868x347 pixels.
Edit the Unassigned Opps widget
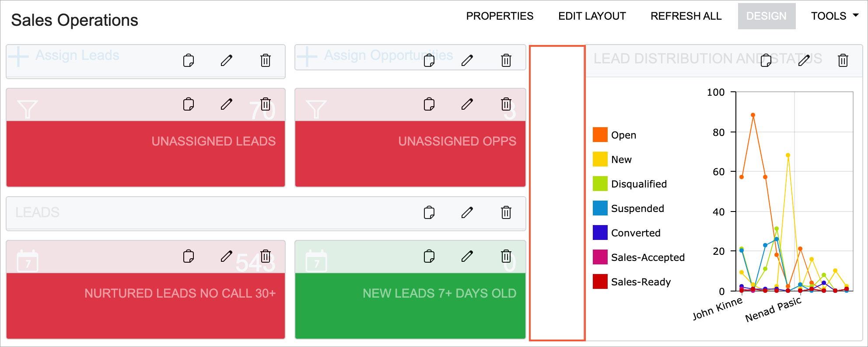click(467, 104)
